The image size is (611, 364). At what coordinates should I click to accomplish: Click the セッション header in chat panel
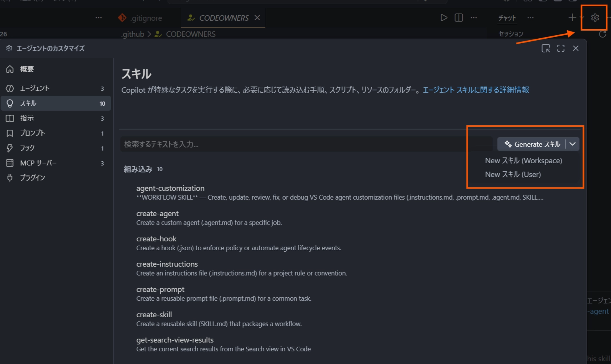[511, 34]
